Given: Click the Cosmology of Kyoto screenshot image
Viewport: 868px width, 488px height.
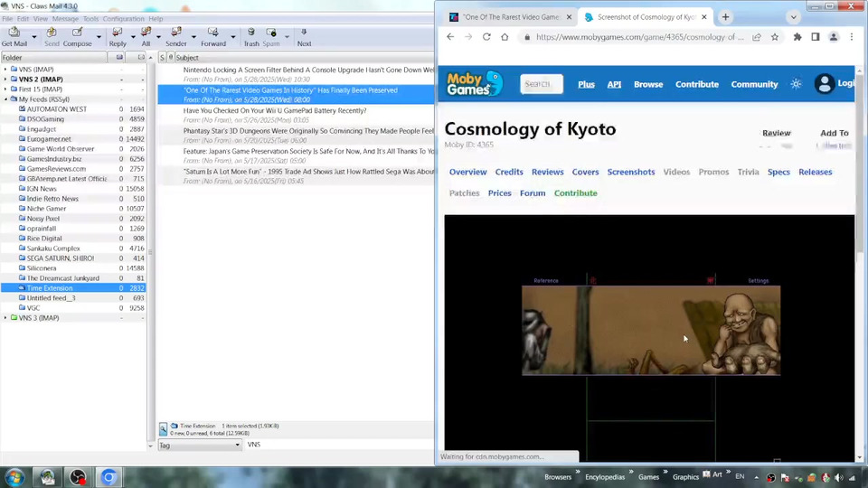Looking at the screenshot, I should (651, 331).
